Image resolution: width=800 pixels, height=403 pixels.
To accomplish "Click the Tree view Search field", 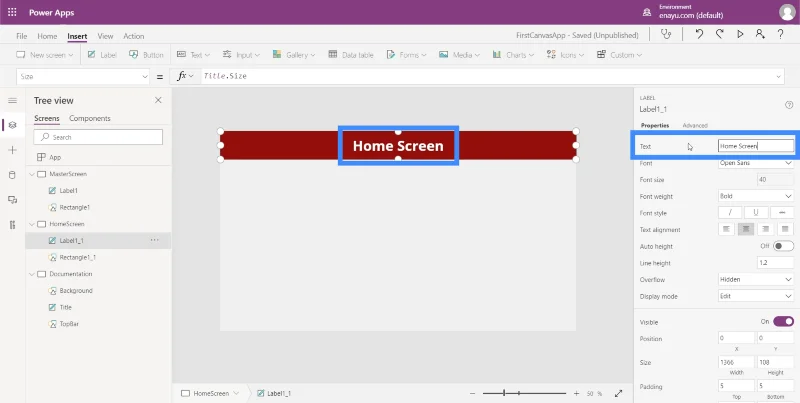I will pyautogui.click(x=98, y=137).
